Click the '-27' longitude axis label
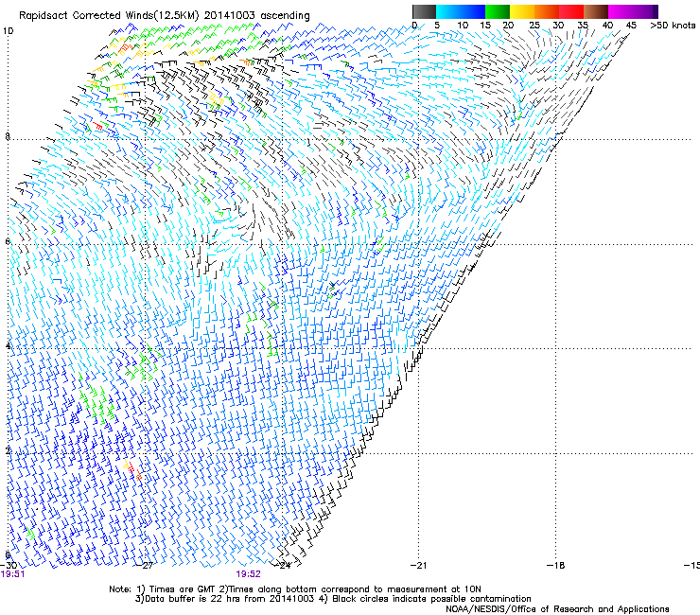This screenshot has height=615, width=700. (x=146, y=566)
